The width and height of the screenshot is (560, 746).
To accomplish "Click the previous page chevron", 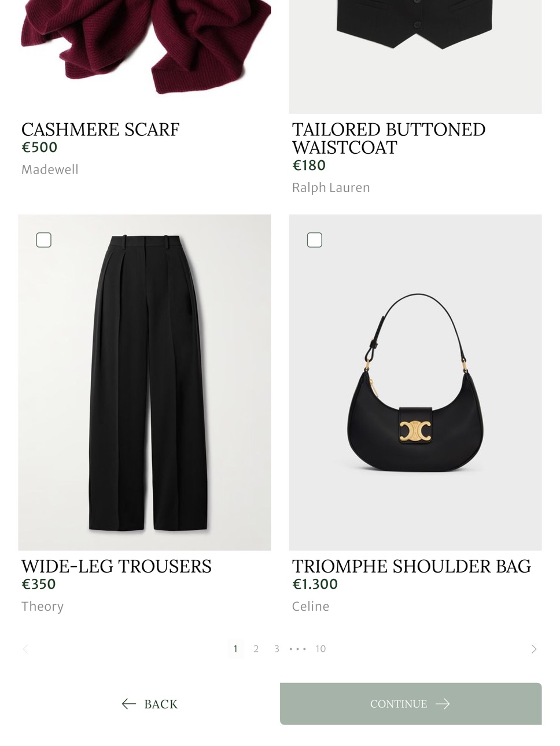I will (x=25, y=649).
